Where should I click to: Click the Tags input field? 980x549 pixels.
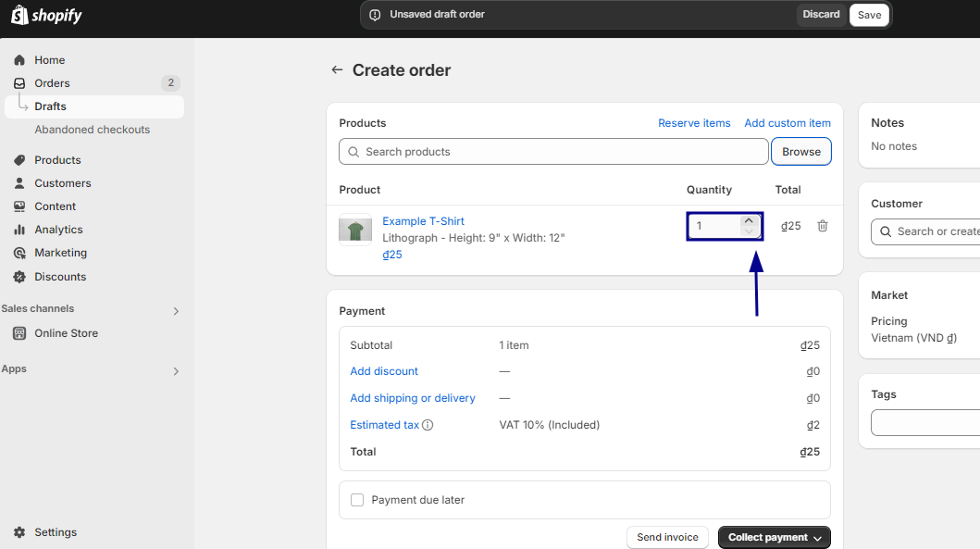coord(925,423)
